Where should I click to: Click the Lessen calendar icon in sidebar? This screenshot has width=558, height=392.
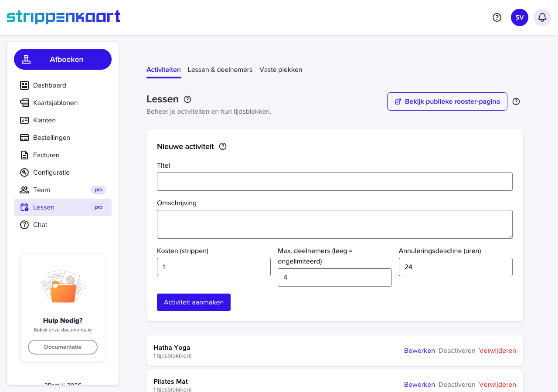(24, 207)
